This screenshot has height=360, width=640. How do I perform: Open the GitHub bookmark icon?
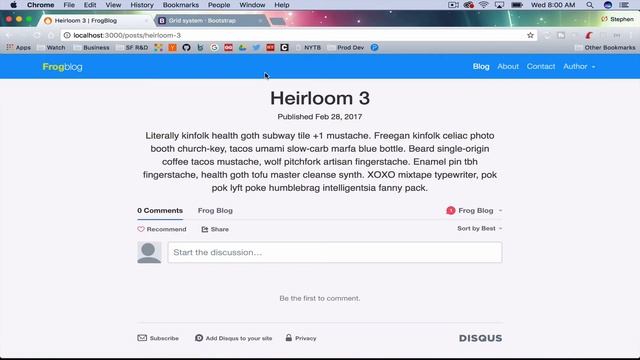pyautogui.click(x=187, y=47)
